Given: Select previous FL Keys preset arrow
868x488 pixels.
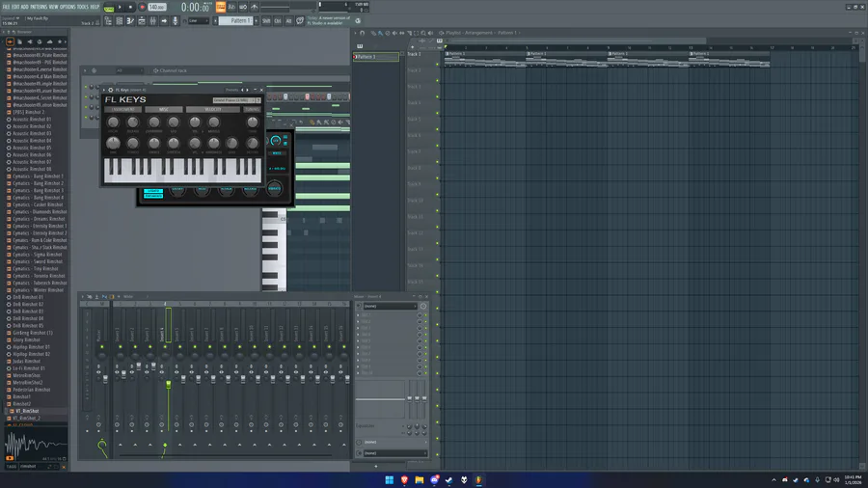Looking at the screenshot, I should pyautogui.click(x=242, y=90).
